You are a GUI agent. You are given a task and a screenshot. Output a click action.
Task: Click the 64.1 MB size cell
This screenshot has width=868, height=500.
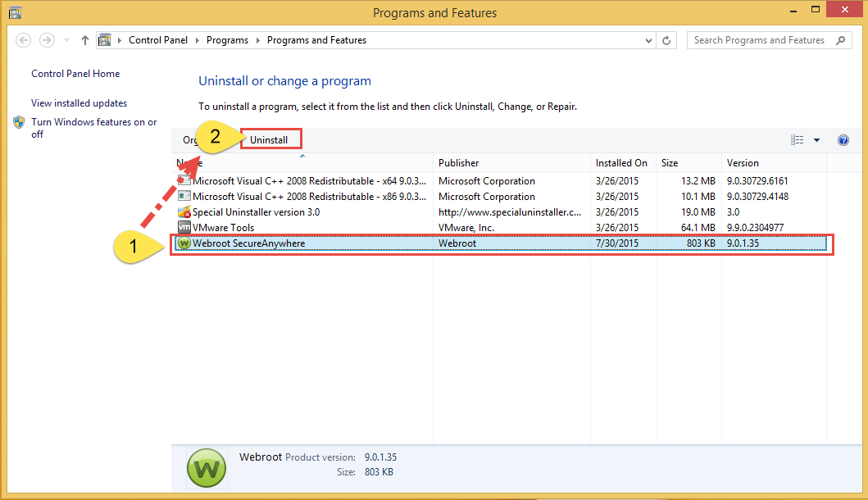pyautogui.click(x=698, y=228)
